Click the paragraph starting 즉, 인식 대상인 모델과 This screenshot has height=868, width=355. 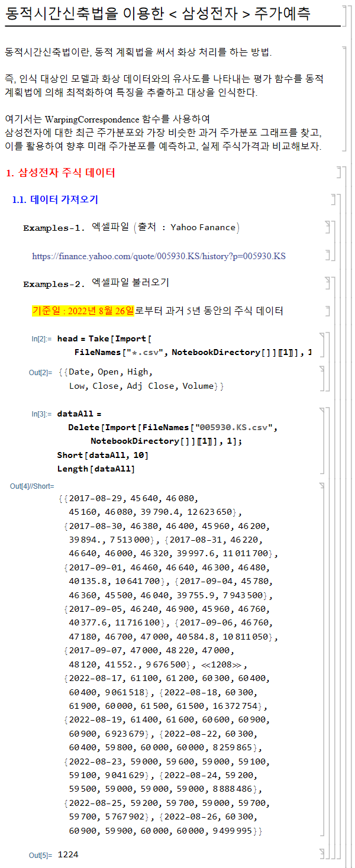pos(164,85)
